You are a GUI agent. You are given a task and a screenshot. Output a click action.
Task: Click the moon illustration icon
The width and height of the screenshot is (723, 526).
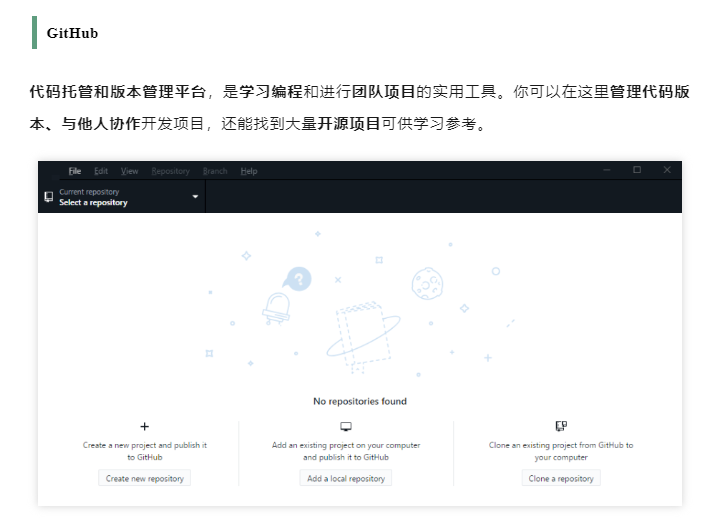coord(427,284)
